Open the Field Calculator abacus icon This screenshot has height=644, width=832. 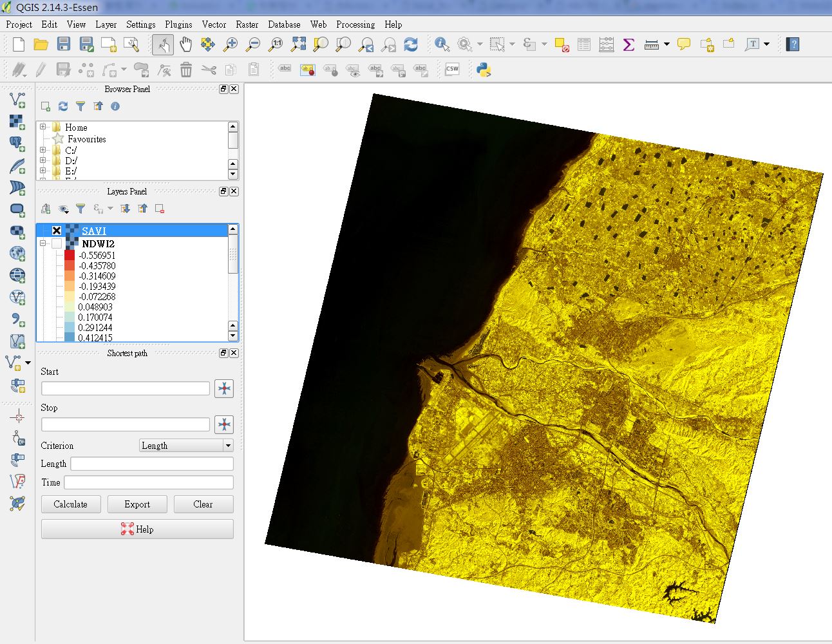pos(606,44)
